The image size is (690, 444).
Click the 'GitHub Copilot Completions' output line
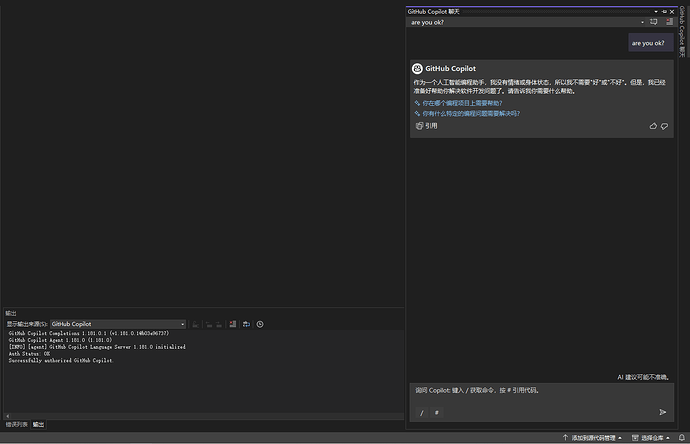click(89, 334)
